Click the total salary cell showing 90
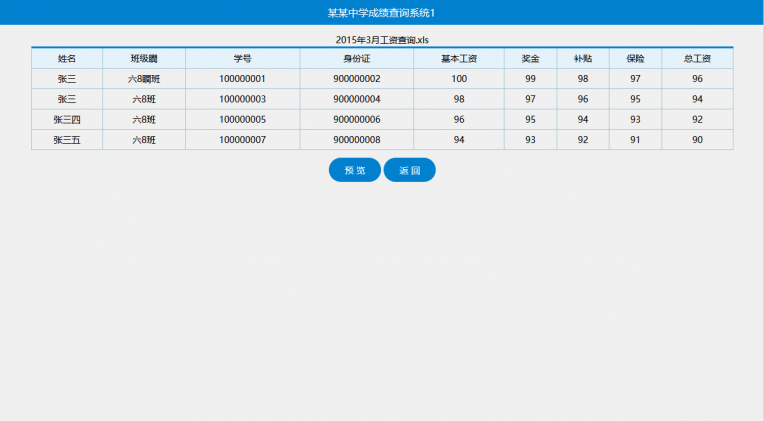 (697, 140)
